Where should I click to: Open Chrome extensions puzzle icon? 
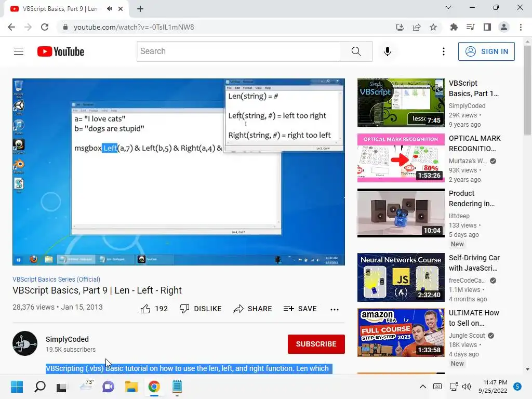click(454, 27)
